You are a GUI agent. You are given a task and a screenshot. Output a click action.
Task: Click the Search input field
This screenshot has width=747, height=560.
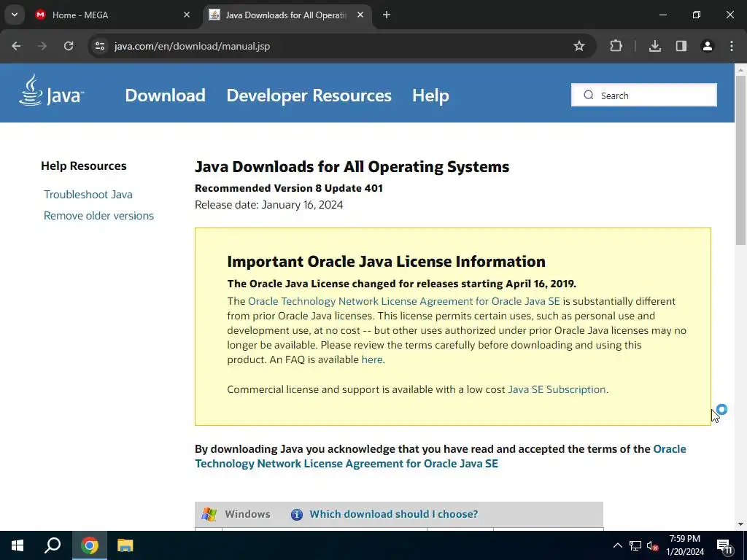click(643, 96)
